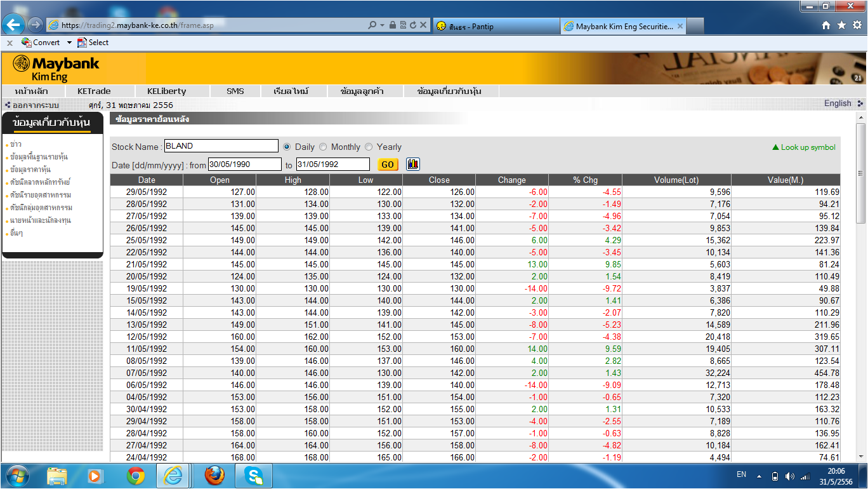Open the ข่าว sidebar link
Image resolution: width=868 pixels, height=489 pixels.
[x=16, y=144]
